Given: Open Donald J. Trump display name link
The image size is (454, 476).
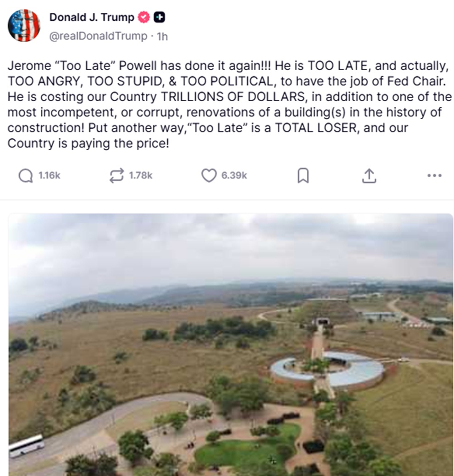Looking at the screenshot, I should (92, 18).
